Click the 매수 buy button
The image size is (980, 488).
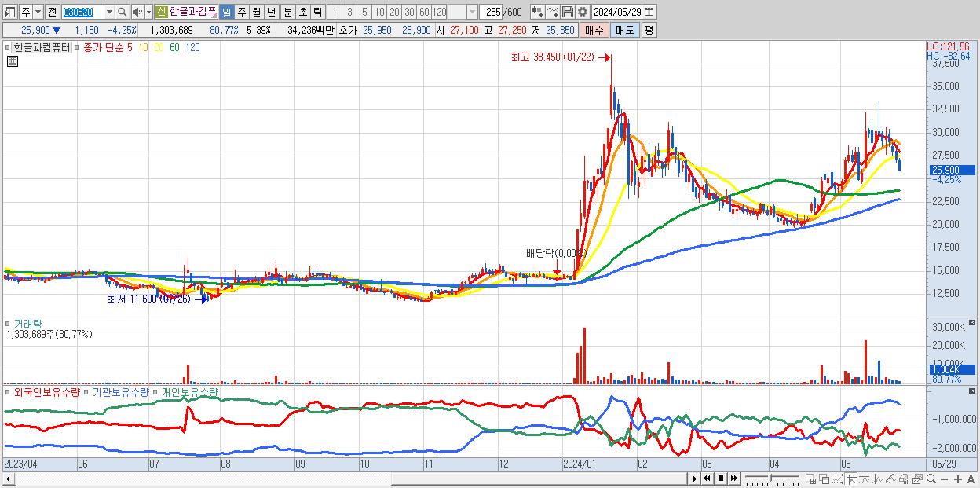[x=594, y=30]
